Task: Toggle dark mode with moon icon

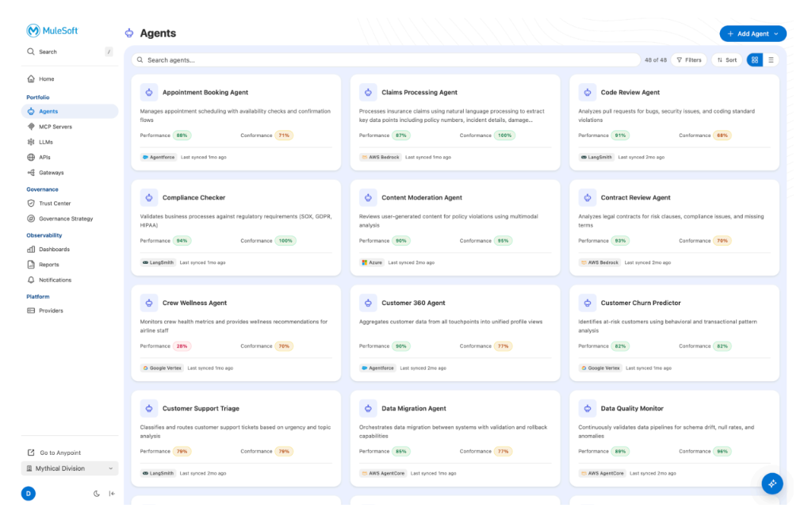Action: tap(97, 494)
